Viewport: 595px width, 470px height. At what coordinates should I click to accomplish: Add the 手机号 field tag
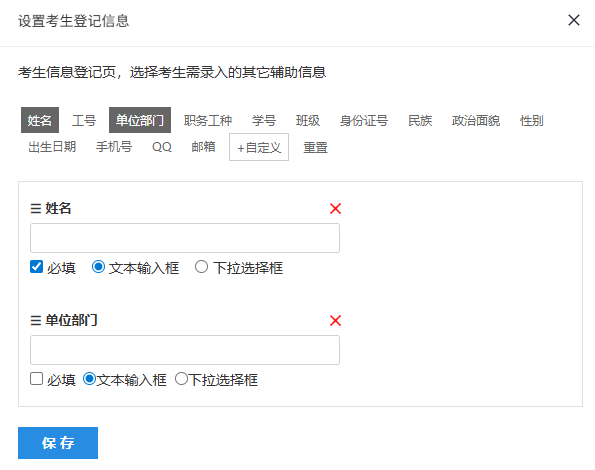click(114, 147)
